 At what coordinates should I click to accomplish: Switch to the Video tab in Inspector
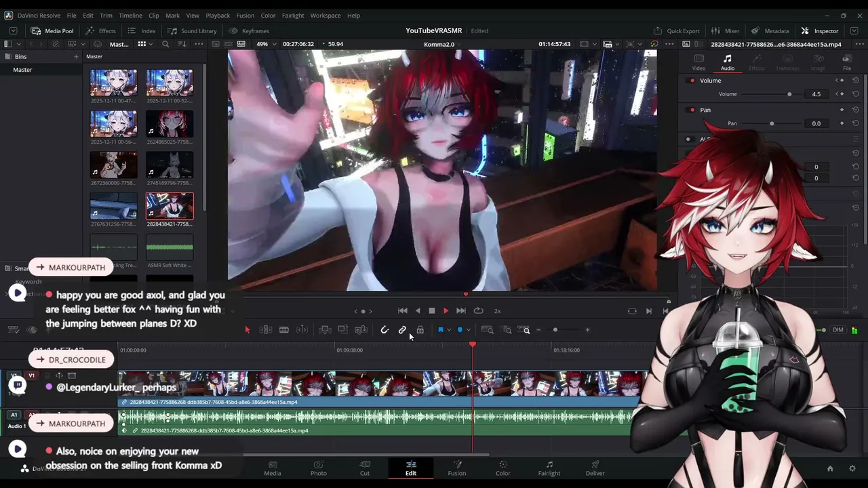tap(698, 62)
